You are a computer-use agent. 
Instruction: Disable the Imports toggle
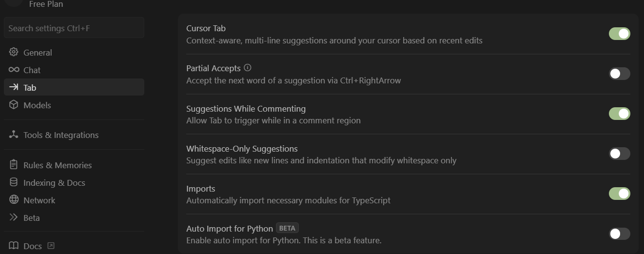(619, 194)
